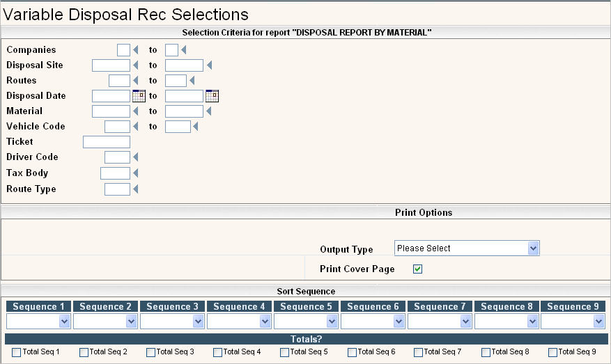Open calendar for Disposal Date to field
611x364 pixels.
click(x=212, y=96)
